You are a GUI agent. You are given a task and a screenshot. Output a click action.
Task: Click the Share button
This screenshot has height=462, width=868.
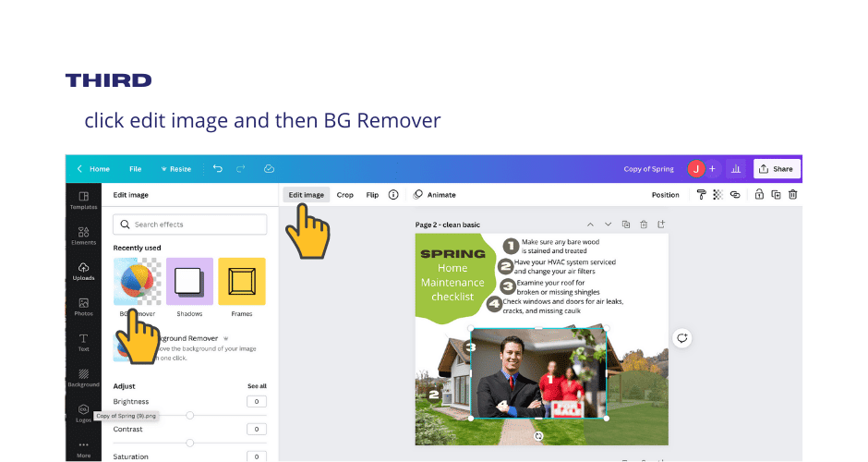tap(776, 169)
